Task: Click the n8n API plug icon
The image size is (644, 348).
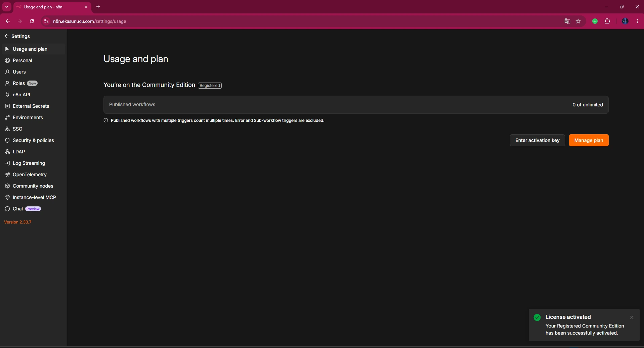Action: pyautogui.click(x=7, y=95)
